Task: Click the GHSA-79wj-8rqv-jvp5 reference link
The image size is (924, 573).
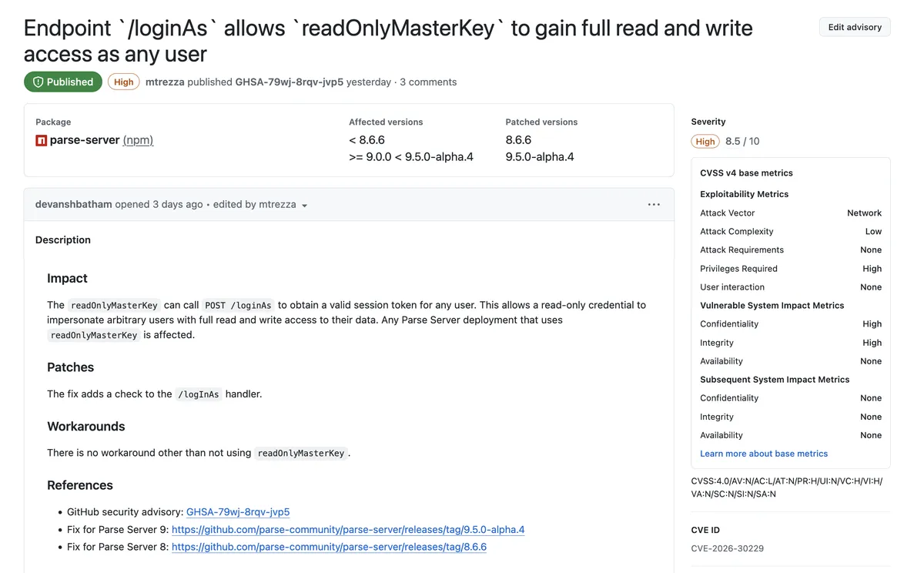Action: pos(238,511)
